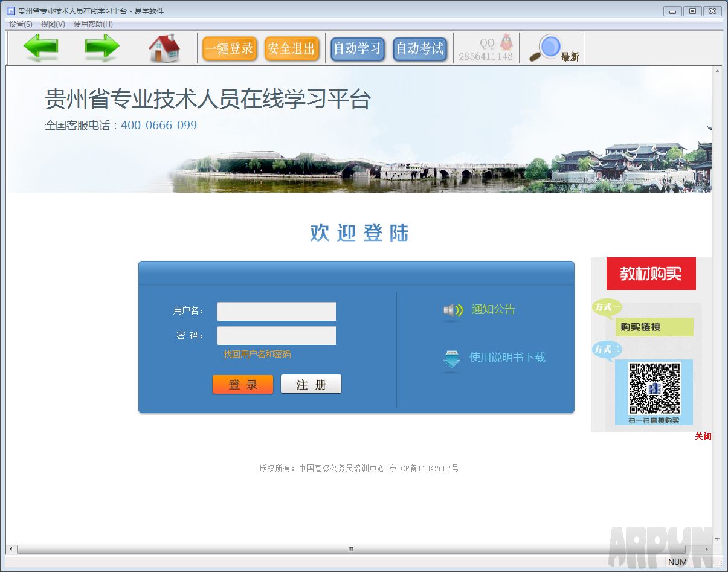Viewport: 728px width, 572px height.
Task: Click the horizontal scrollbar at the bottom
Action: tap(350, 550)
